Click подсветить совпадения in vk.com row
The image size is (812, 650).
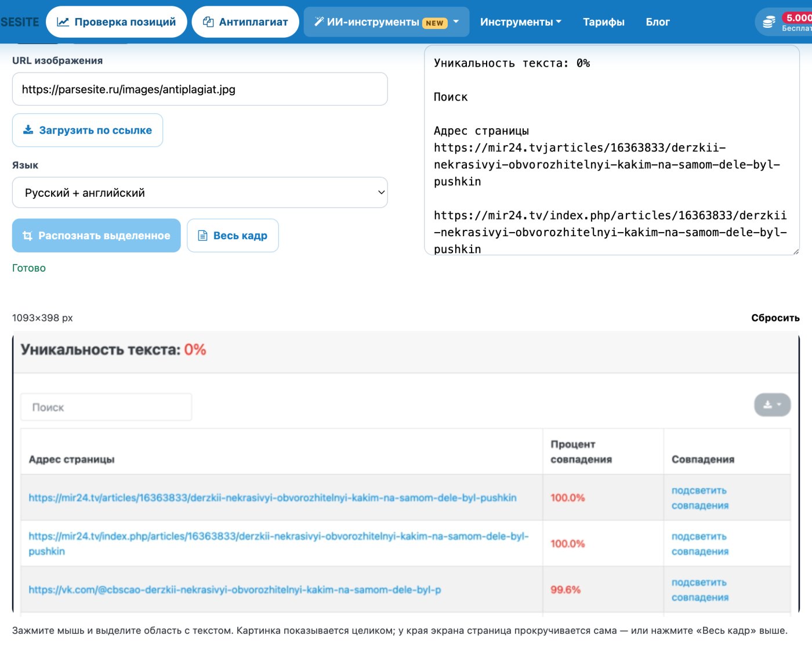click(700, 590)
